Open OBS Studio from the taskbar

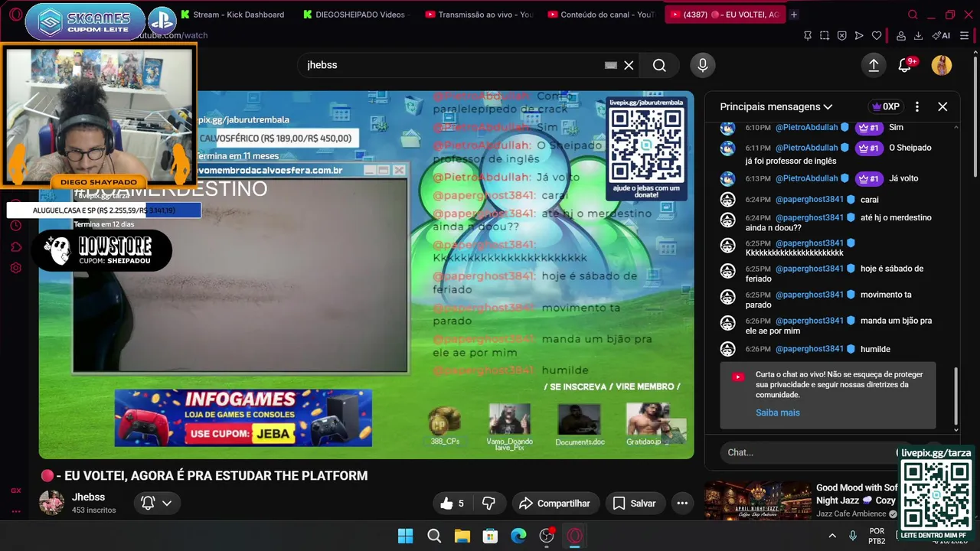click(547, 536)
